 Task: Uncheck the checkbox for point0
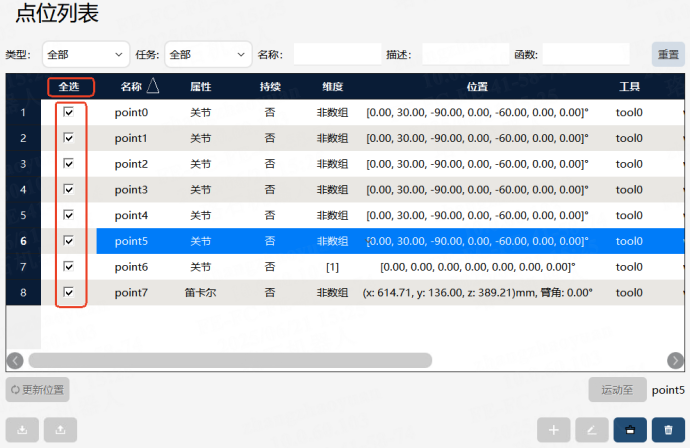[69, 112]
